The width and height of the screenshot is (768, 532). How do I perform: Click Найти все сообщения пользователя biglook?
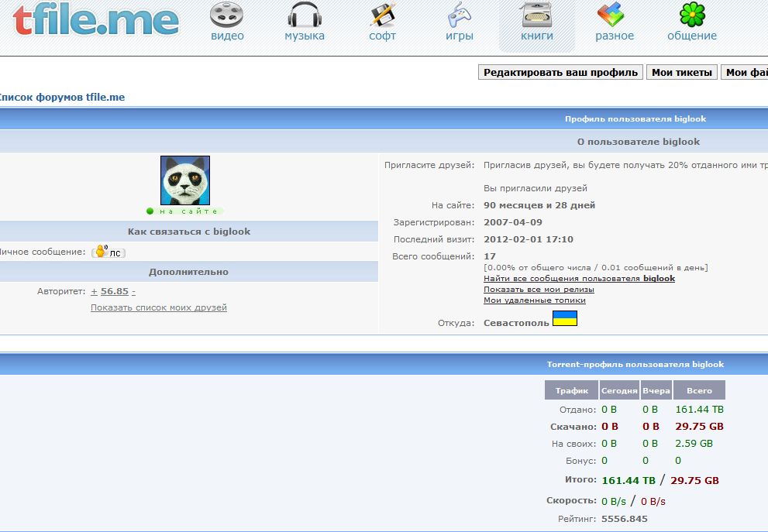click(579, 278)
